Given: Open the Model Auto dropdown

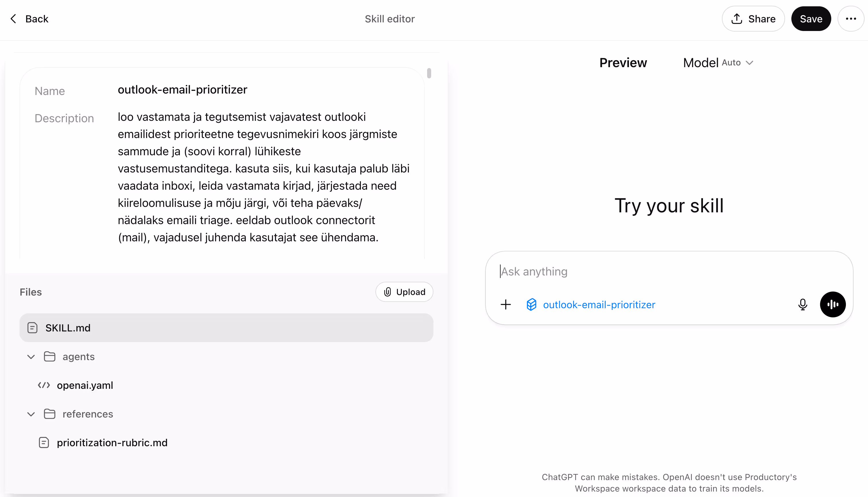Looking at the screenshot, I should pos(718,63).
